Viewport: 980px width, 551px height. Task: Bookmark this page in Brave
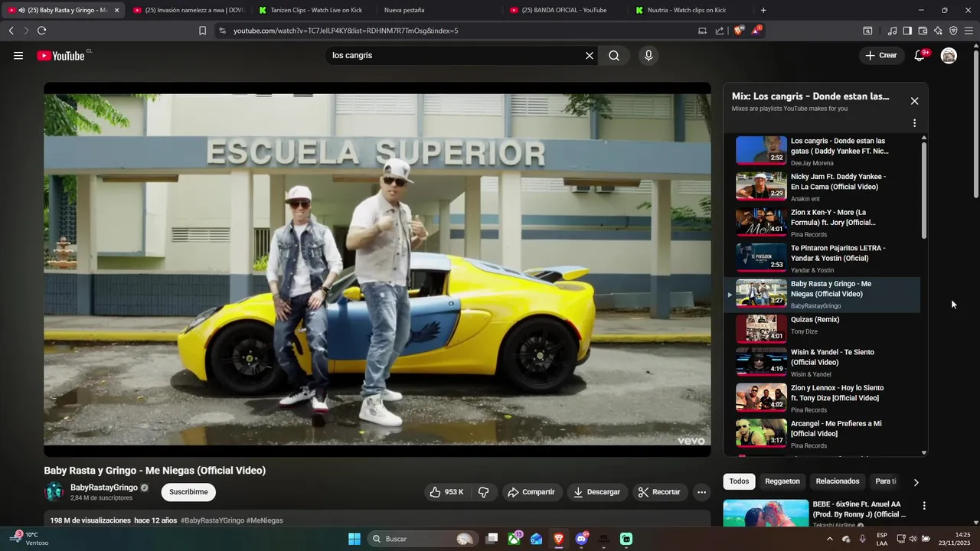click(x=202, y=31)
